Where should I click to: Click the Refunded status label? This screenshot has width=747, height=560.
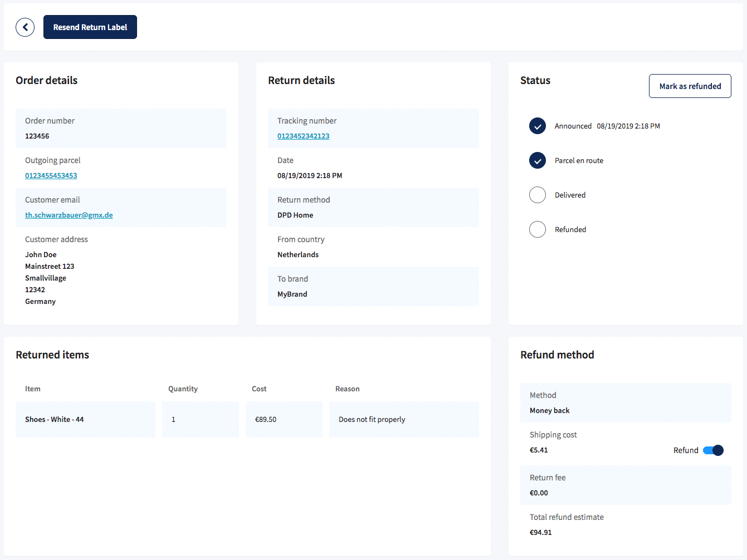coord(570,230)
